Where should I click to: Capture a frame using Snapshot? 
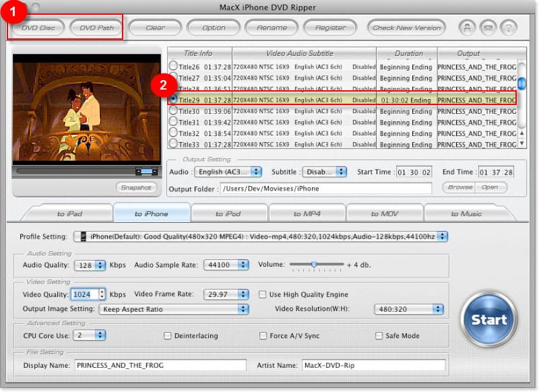pyautogui.click(x=137, y=188)
